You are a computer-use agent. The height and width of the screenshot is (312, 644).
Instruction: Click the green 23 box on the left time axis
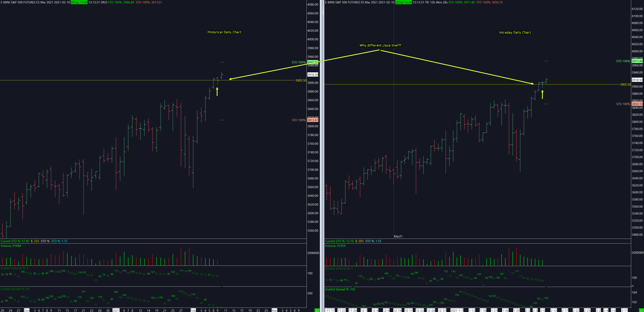point(317,310)
